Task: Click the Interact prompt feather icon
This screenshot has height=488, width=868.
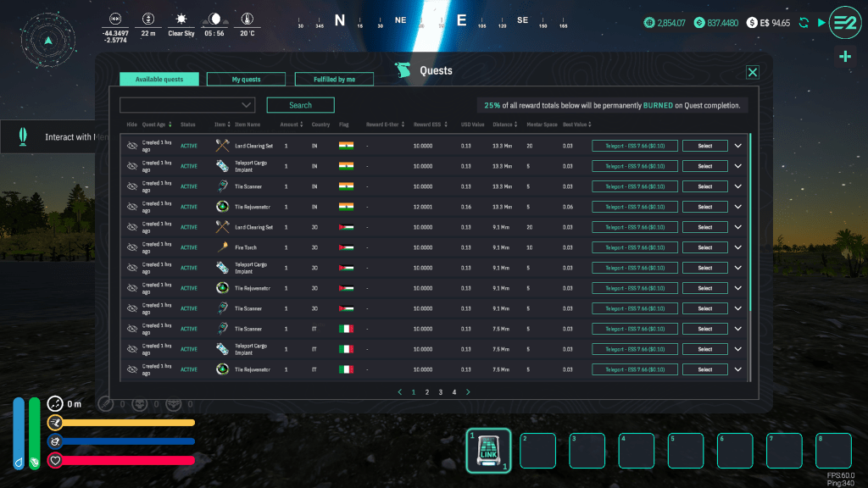Action: [x=23, y=136]
